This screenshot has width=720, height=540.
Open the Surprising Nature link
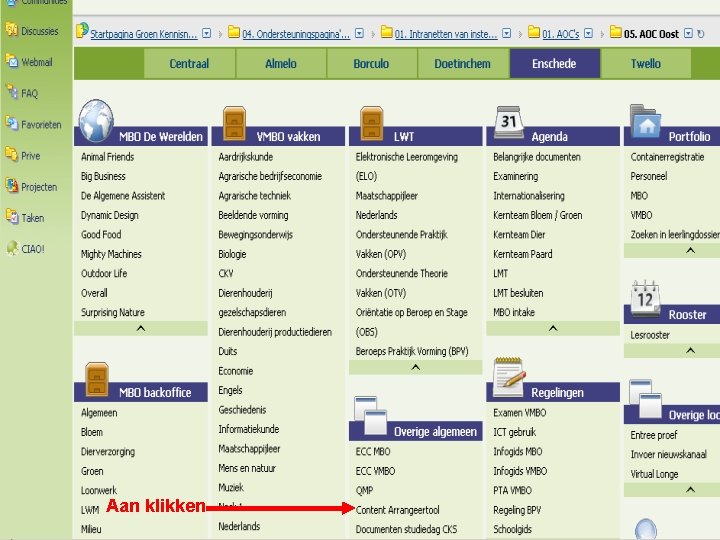pyautogui.click(x=112, y=312)
